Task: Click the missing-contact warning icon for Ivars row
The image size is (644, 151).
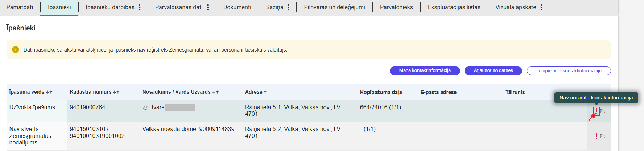Action: pos(596,111)
